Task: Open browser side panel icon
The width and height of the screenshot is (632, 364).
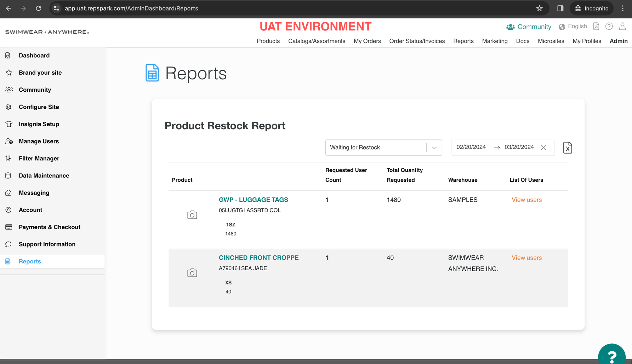Action: point(560,8)
